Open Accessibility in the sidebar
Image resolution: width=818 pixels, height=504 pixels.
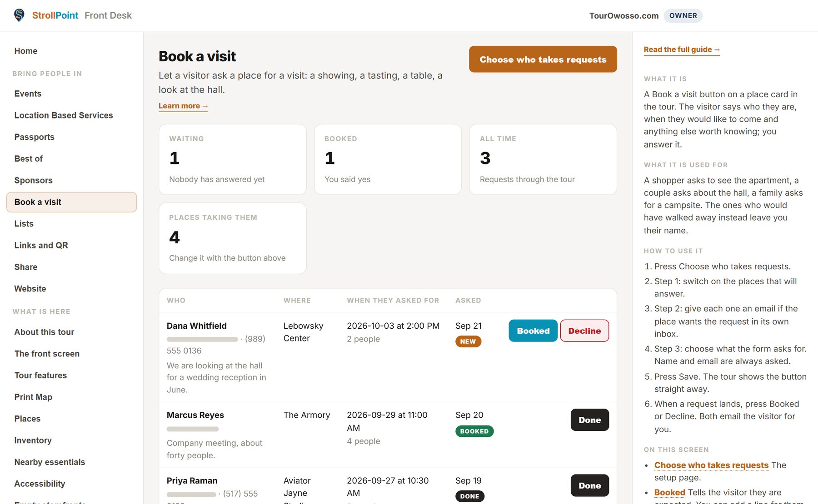pos(40,484)
